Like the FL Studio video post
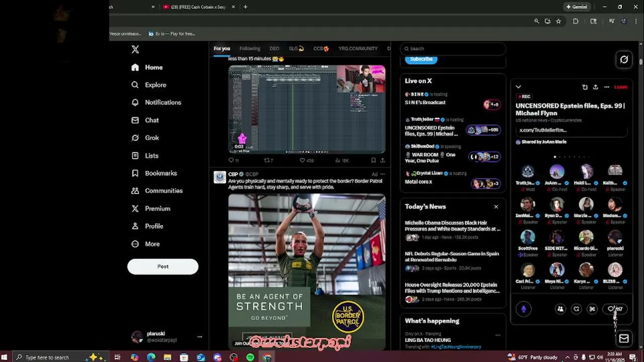This screenshot has height=362, width=644. coord(306,160)
